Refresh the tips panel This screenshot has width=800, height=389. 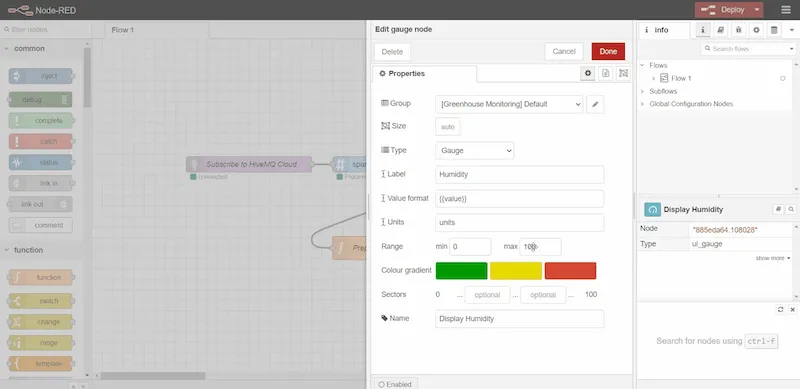(x=780, y=309)
